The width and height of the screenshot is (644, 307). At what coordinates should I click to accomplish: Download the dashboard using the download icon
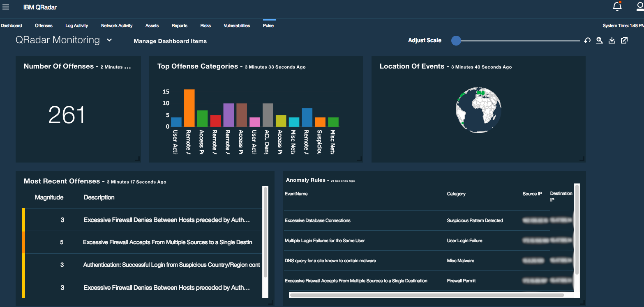coord(612,40)
